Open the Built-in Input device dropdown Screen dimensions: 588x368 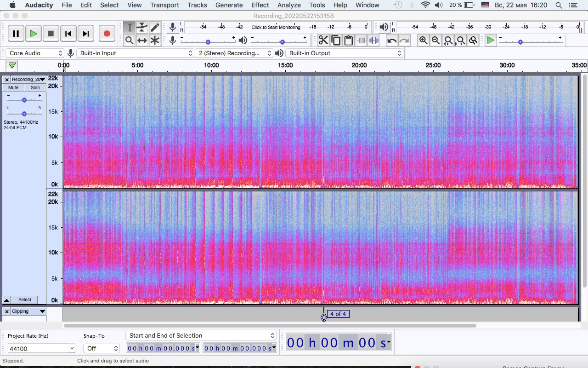(x=135, y=53)
